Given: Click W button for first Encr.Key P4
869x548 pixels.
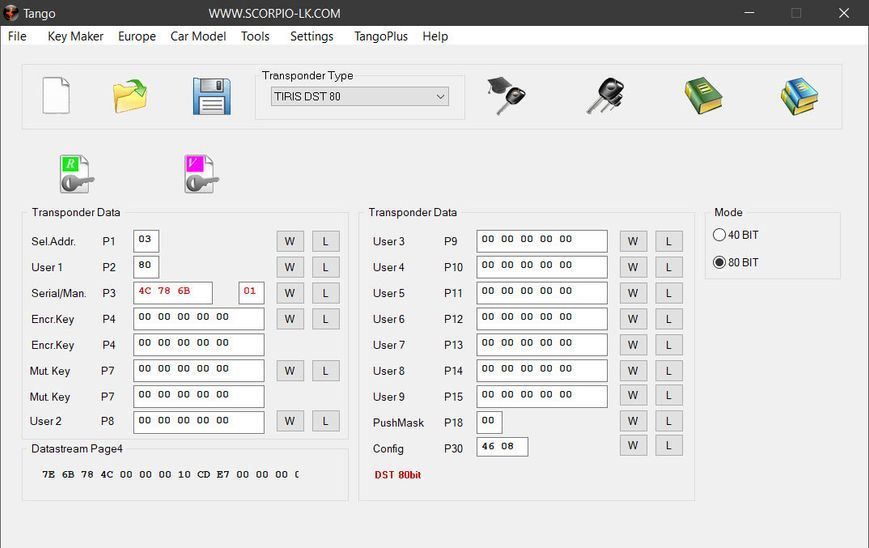Looking at the screenshot, I should point(290,319).
